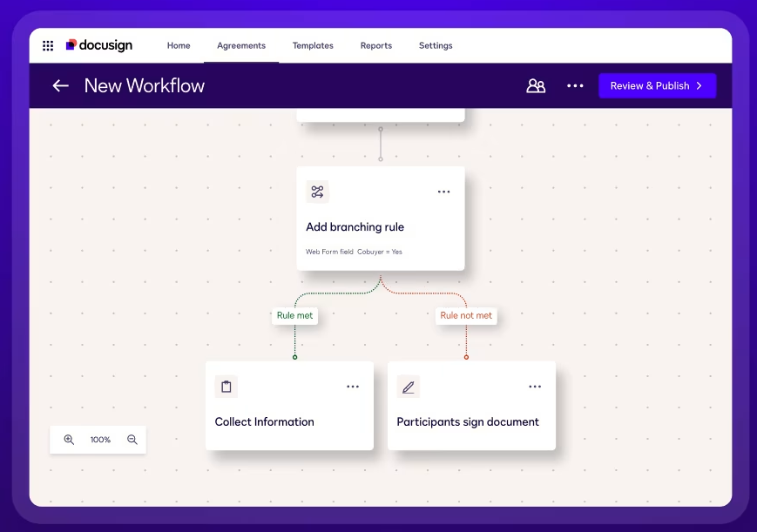Click the pen icon on sign document card
The image size is (757, 532).
[x=408, y=387]
